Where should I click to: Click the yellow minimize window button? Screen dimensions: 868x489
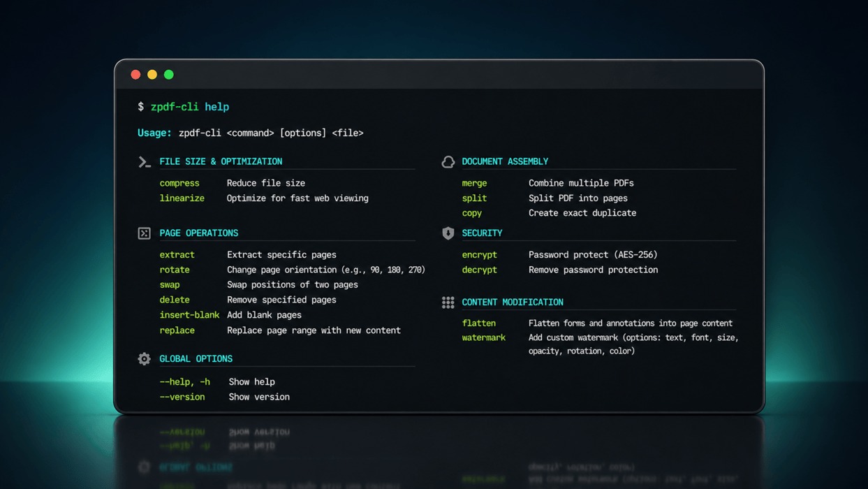click(x=152, y=75)
